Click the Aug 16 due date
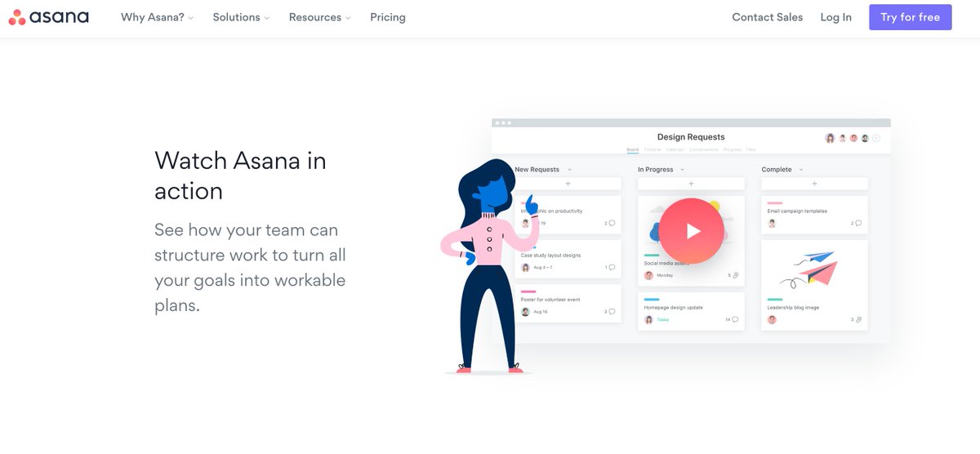Screen dimensions: 980x454 coord(541,312)
